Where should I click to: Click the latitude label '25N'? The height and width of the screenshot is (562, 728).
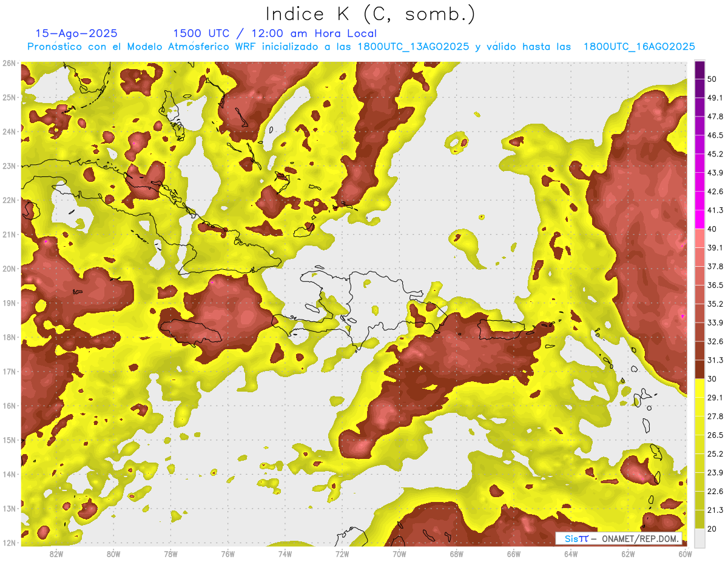pyautogui.click(x=9, y=97)
